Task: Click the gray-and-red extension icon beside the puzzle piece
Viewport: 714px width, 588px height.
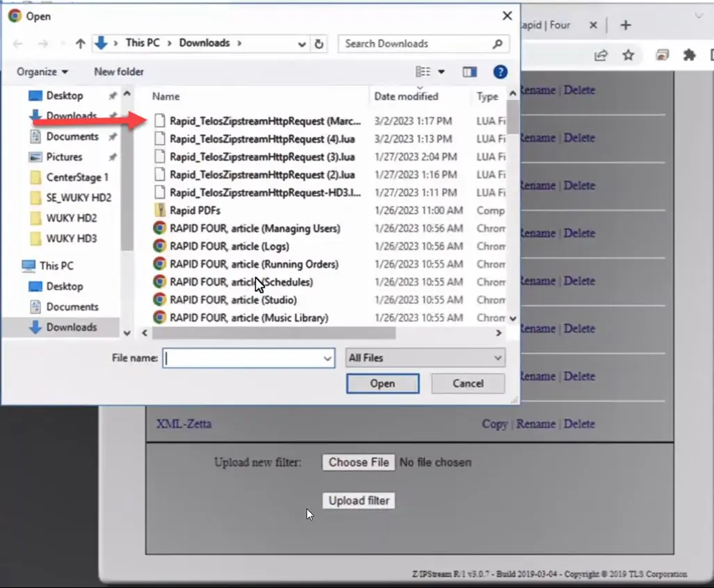Action: click(x=662, y=56)
